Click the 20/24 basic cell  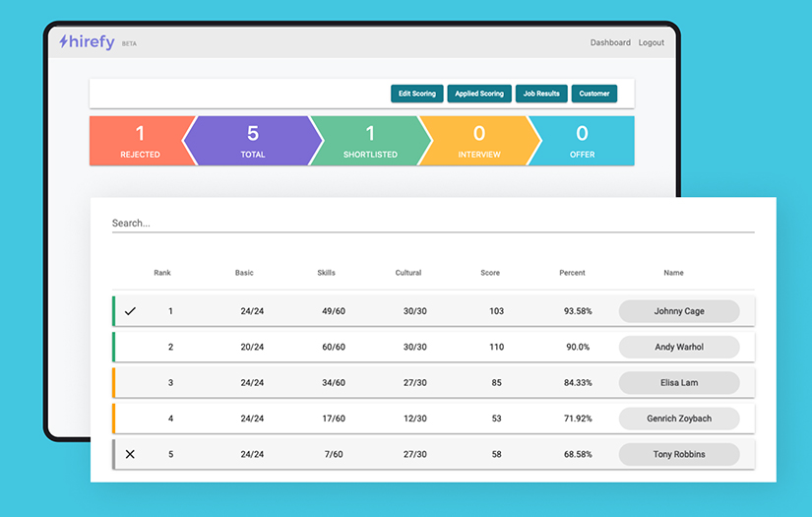252,347
